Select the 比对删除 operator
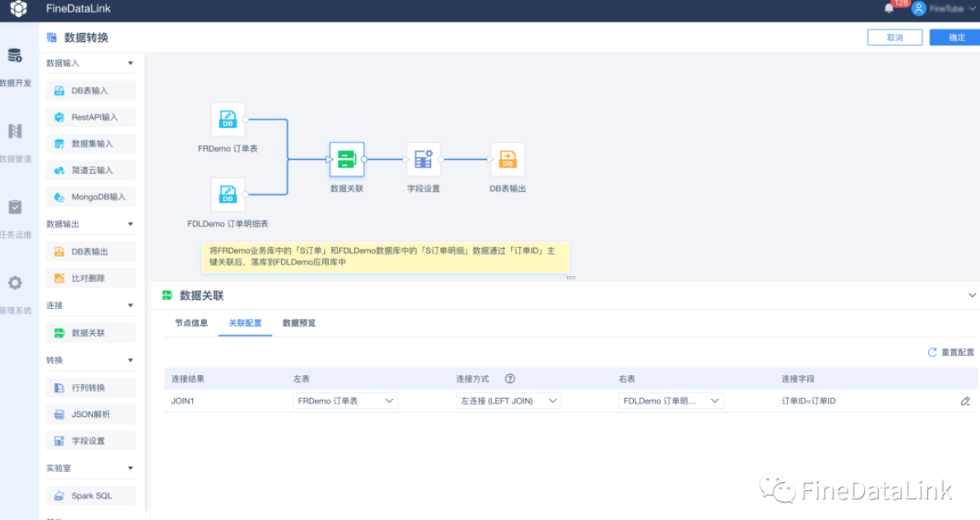980x520 pixels. (x=91, y=278)
